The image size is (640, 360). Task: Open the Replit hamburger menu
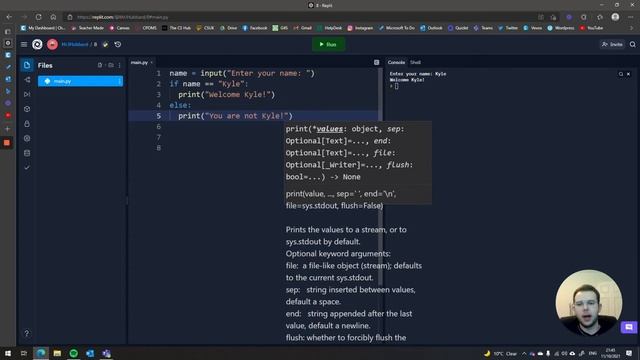[24, 44]
